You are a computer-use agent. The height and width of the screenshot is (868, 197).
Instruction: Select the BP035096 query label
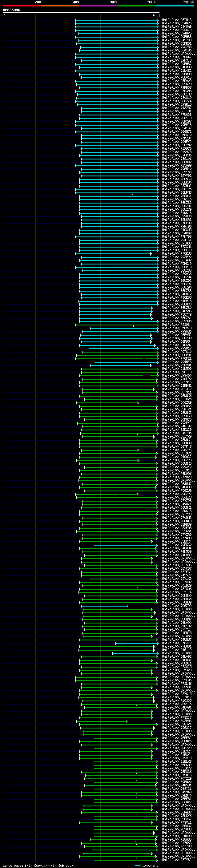11,10
